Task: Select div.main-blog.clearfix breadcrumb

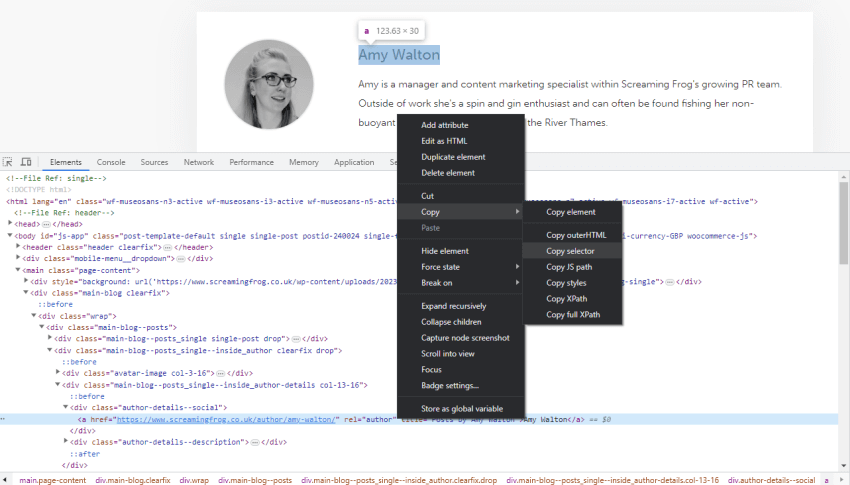Action: [133, 480]
